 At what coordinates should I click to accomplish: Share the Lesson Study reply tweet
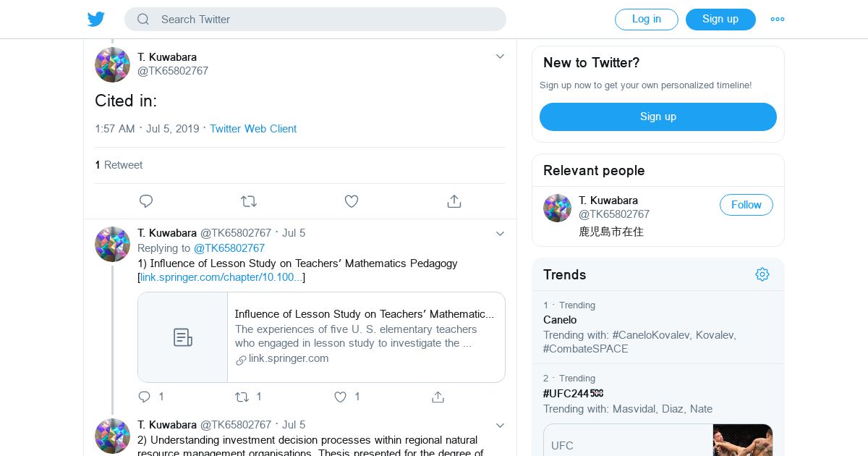[x=438, y=397]
